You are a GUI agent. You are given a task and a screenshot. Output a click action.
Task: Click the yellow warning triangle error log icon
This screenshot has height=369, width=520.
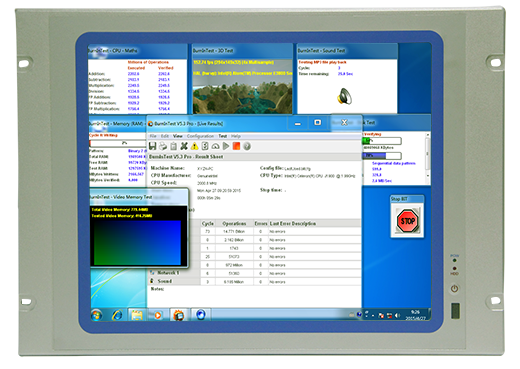(194, 146)
